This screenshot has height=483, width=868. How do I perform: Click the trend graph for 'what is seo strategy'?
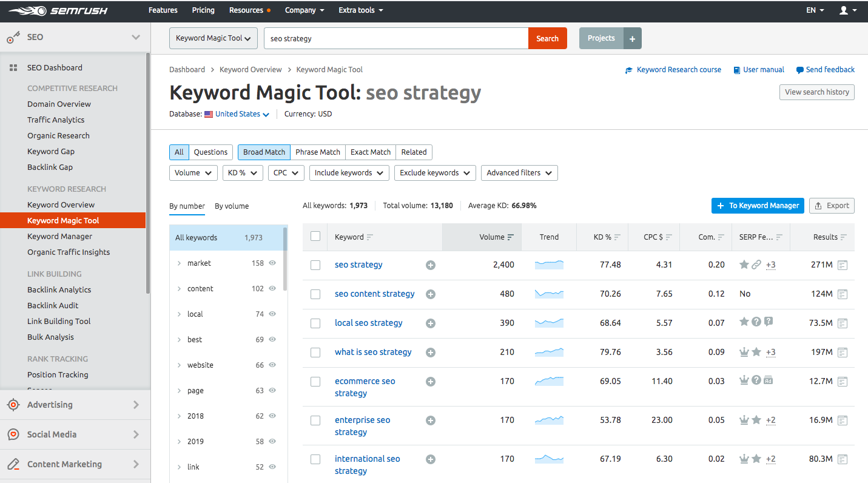pyautogui.click(x=549, y=352)
